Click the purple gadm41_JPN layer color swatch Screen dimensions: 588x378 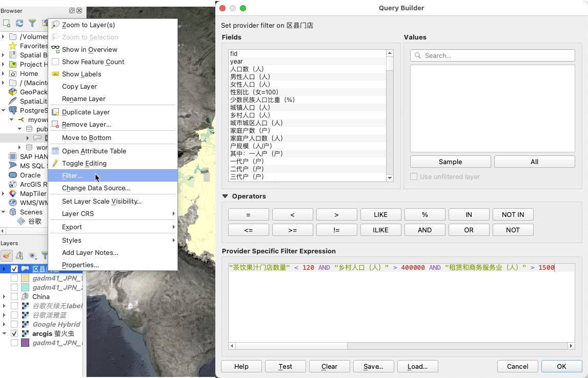[x=25, y=343]
